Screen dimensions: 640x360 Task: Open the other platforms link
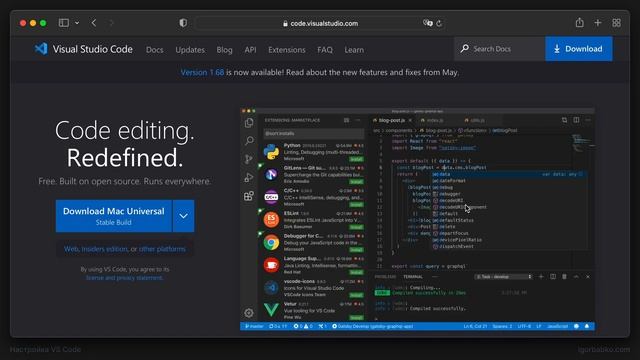(162, 249)
